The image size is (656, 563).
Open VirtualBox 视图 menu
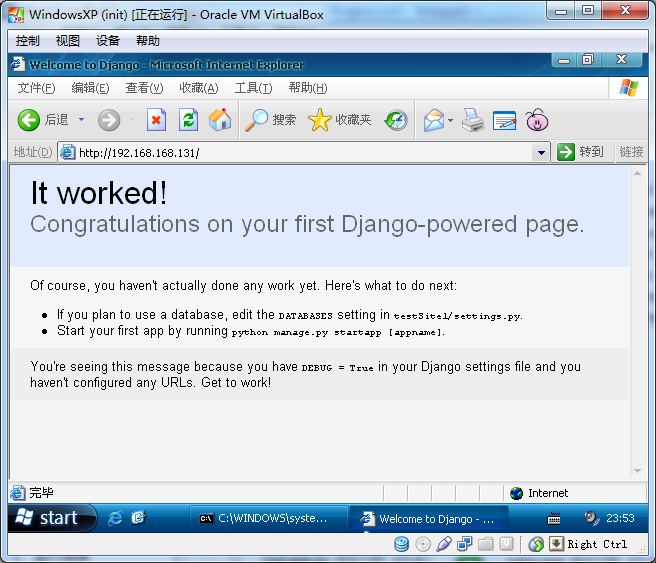68,41
